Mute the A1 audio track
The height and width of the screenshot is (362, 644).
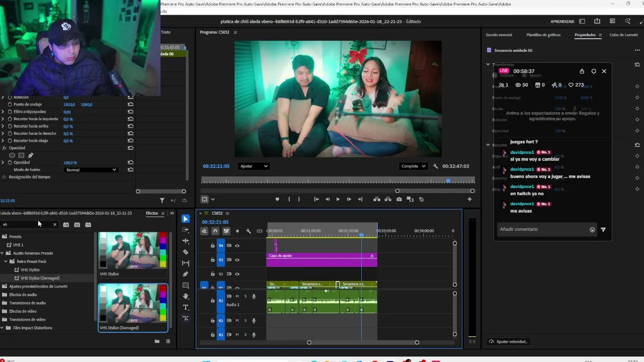pos(237,296)
